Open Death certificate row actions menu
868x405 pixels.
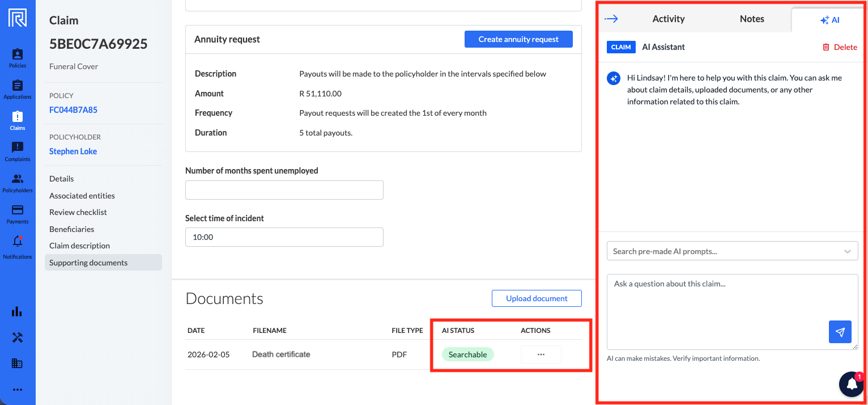click(x=541, y=355)
